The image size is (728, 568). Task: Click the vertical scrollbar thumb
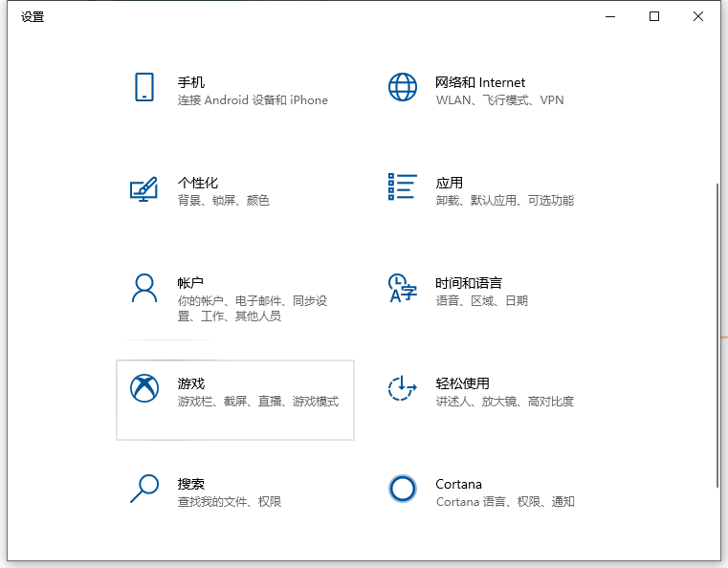(x=717, y=335)
